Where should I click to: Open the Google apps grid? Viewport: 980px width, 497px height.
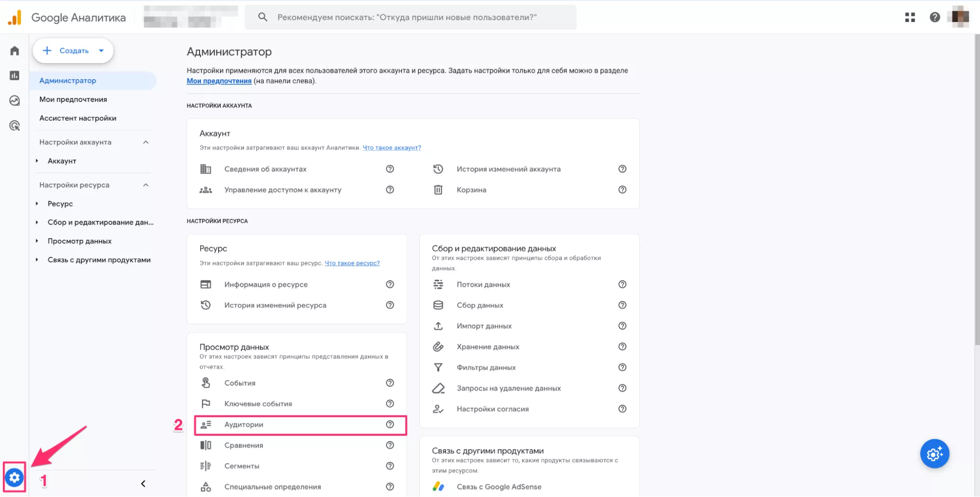[x=910, y=17]
